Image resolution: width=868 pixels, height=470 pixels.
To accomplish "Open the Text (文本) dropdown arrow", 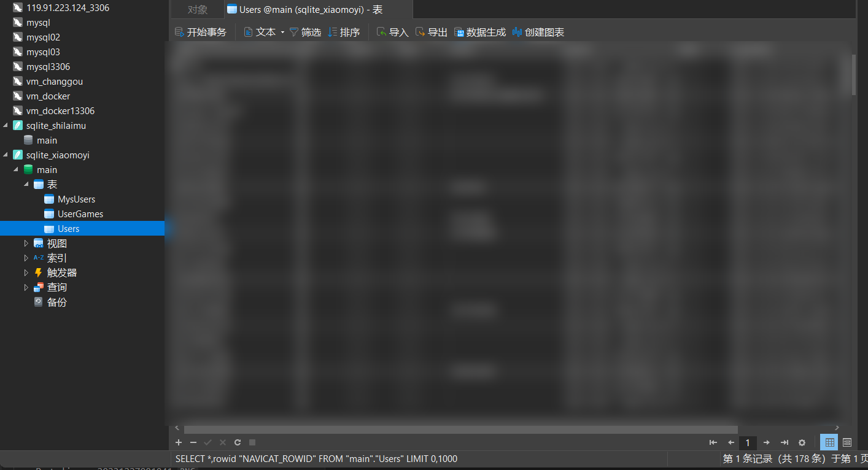I will [x=282, y=33].
